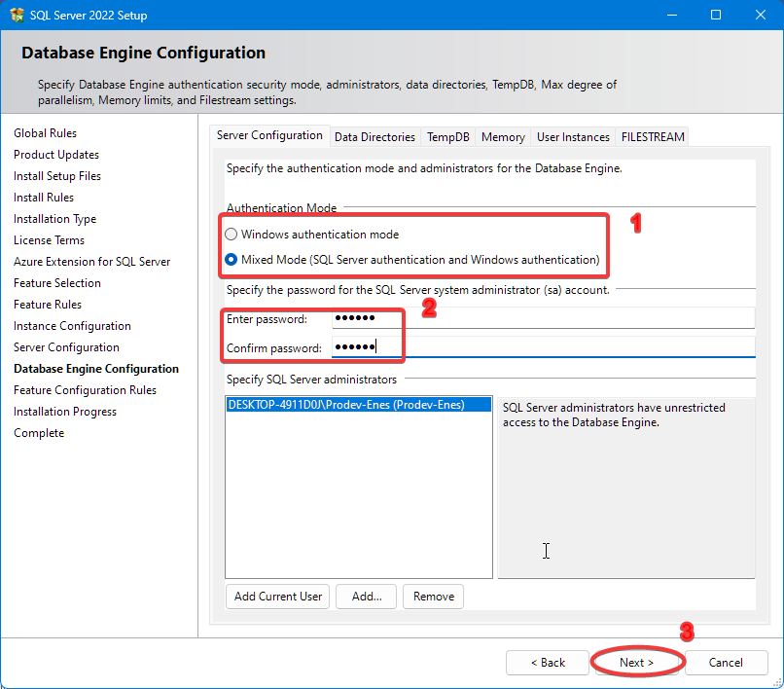Viewport: 784px width, 689px height.
Task: Click Install Rules step
Action: [x=44, y=198]
